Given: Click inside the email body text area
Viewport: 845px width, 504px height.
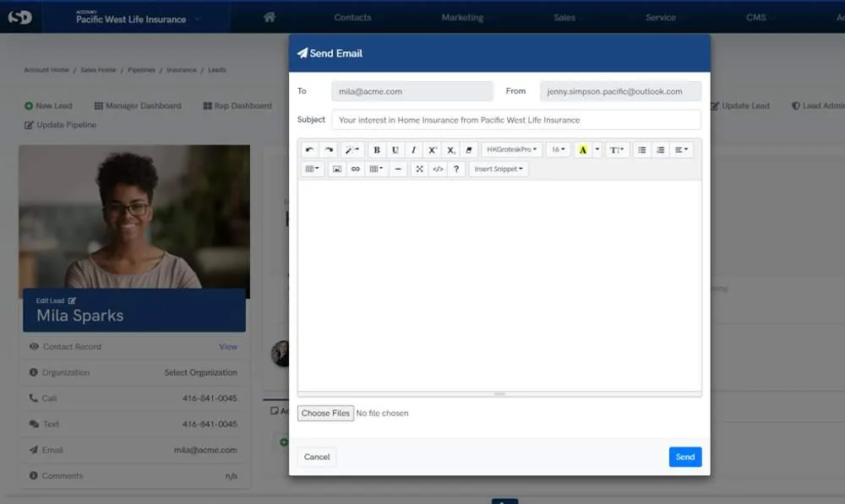Looking at the screenshot, I should (499, 285).
